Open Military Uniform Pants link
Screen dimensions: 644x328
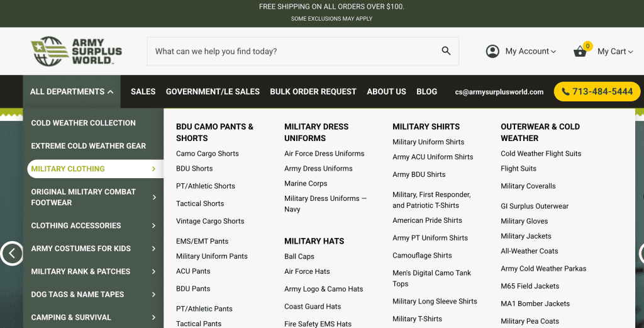click(212, 256)
